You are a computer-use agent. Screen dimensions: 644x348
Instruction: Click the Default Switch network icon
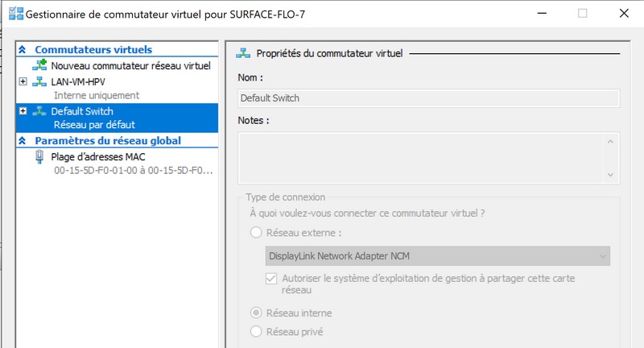tap(39, 111)
